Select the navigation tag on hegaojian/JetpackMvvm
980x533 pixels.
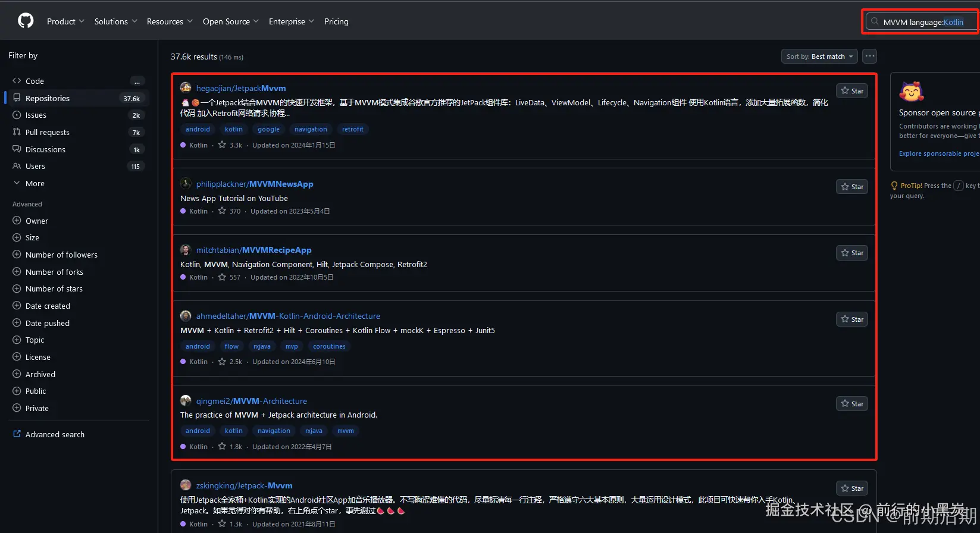[x=311, y=129]
